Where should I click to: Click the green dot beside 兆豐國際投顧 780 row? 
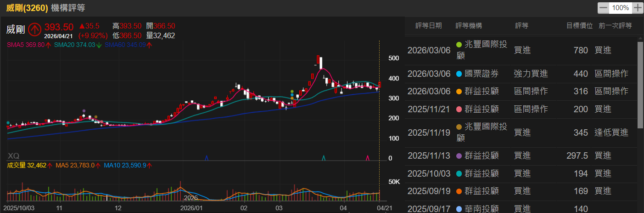[x=459, y=45]
